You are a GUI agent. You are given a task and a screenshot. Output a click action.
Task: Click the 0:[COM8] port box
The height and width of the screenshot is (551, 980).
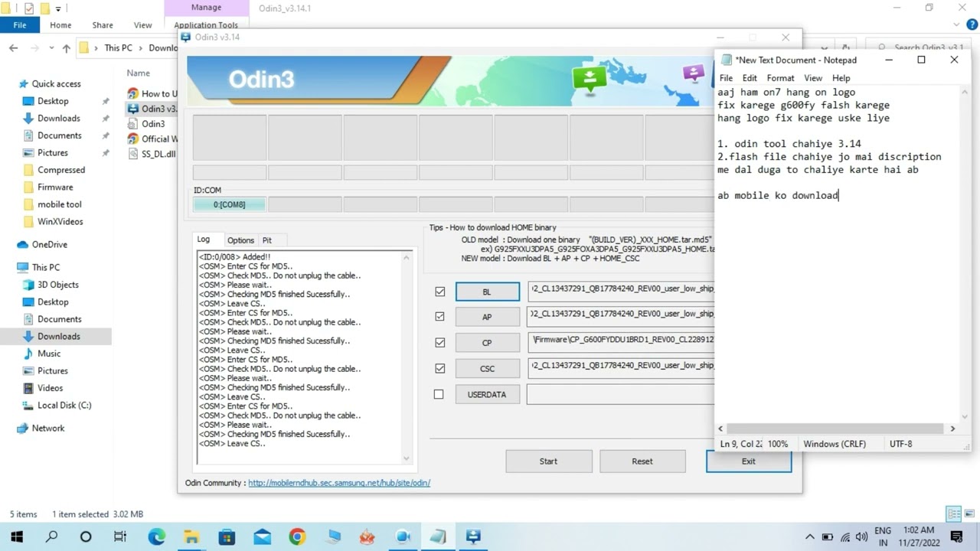coord(230,204)
